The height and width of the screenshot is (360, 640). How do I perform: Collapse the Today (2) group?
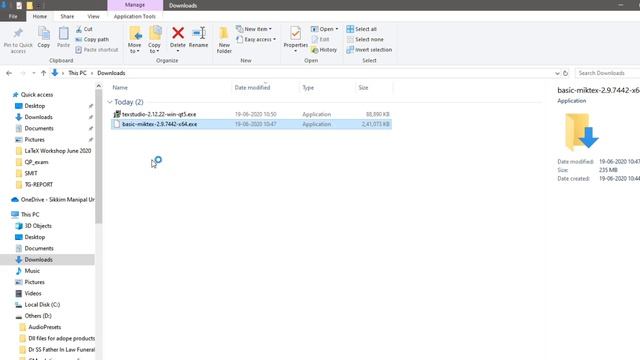(110, 102)
